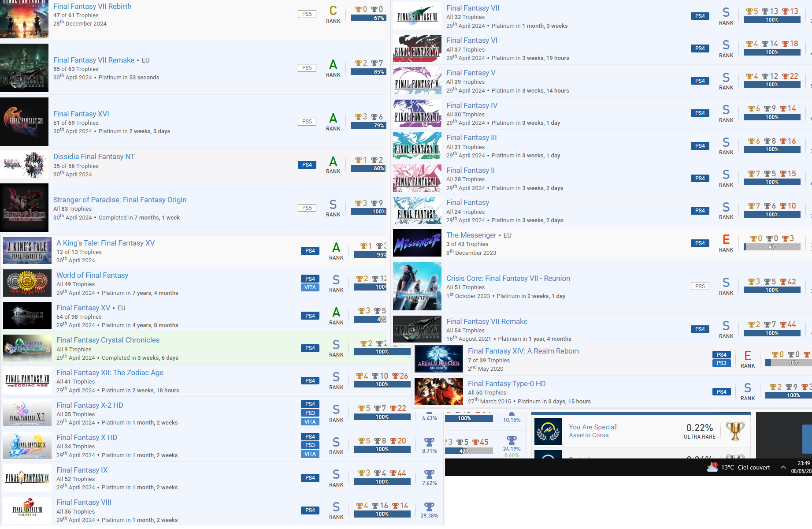The width and height of the screenshot is (812, 529).
Task: Click the PS4 tag on Final Fantasy VI
Action: click(x=700, y=48)
